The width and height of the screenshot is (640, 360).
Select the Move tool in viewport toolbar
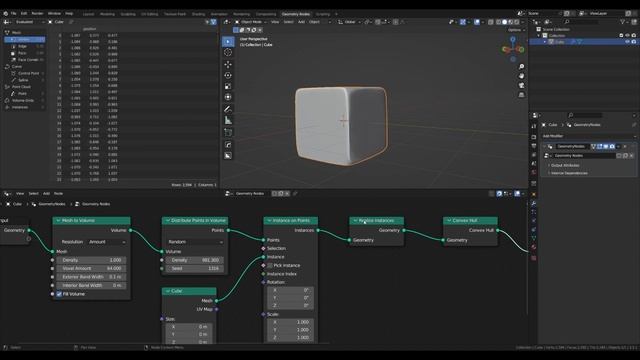228,64
